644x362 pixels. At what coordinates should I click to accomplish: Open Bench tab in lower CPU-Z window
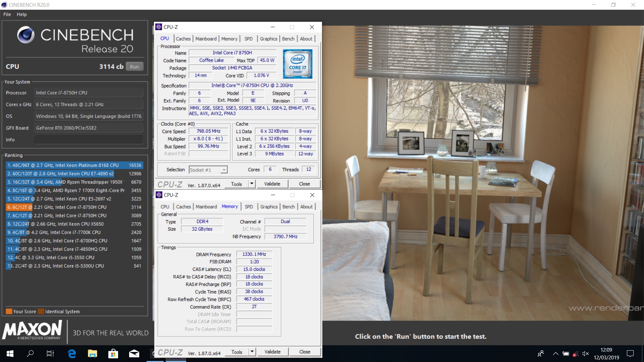coord(288,207)
